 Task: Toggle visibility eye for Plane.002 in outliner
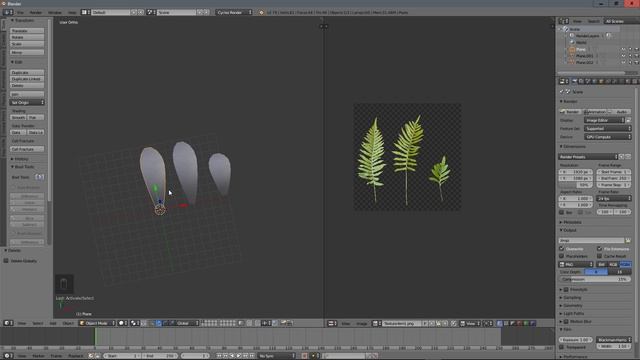click(x=623, y=62)
